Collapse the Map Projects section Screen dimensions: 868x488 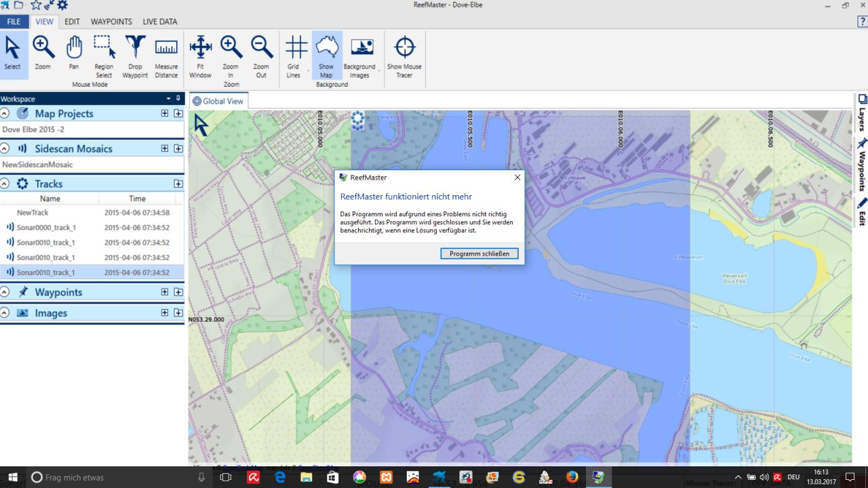tap(5, 114)
